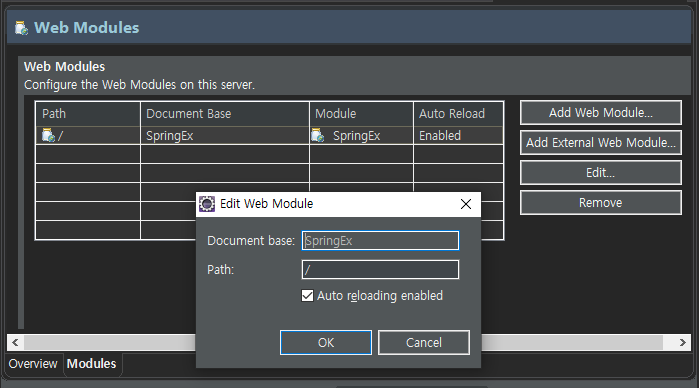Click the Add Web Module... button
This screenshot has width=699, height=388.
(x=600, y=112)
